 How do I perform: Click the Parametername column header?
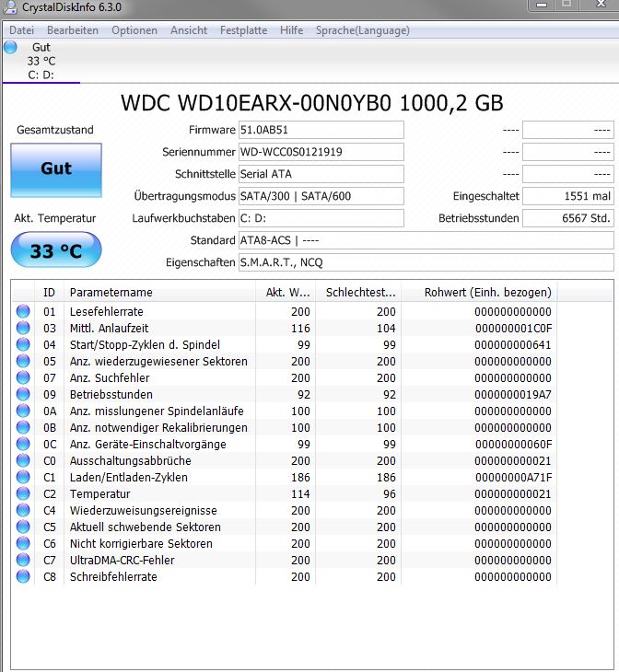tap(159, 293)
